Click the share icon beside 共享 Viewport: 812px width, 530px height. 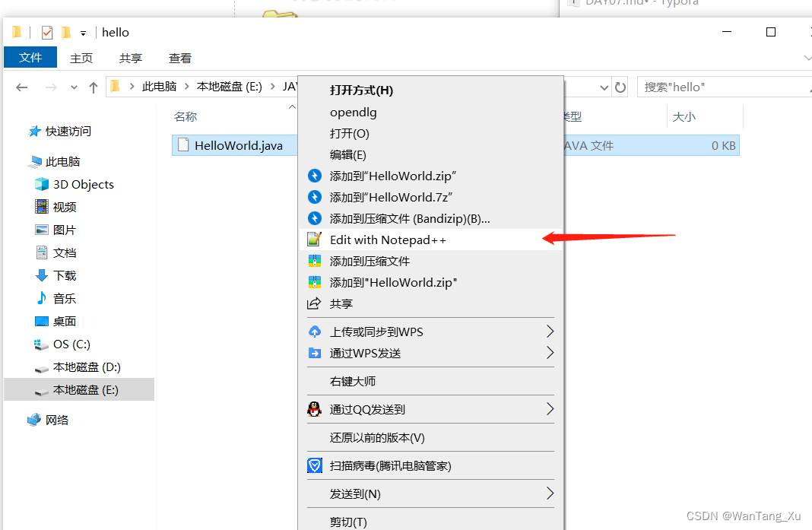click(x=314, y=303)
